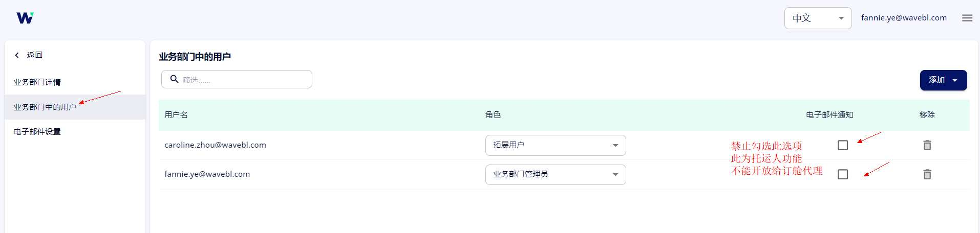The image size is (980, 233).
Task: Open the 拓展用户 role dropdown
Action: (x=556, y=145)
